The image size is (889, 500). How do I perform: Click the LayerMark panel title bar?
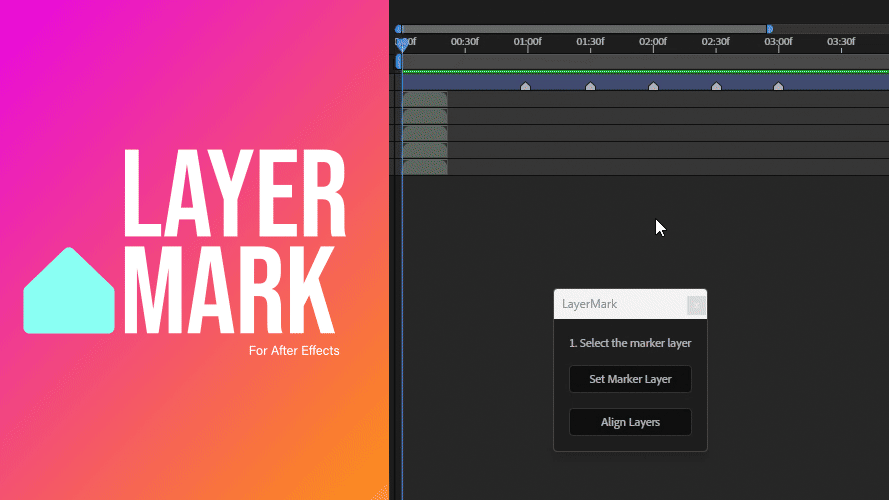pos(630,304)
